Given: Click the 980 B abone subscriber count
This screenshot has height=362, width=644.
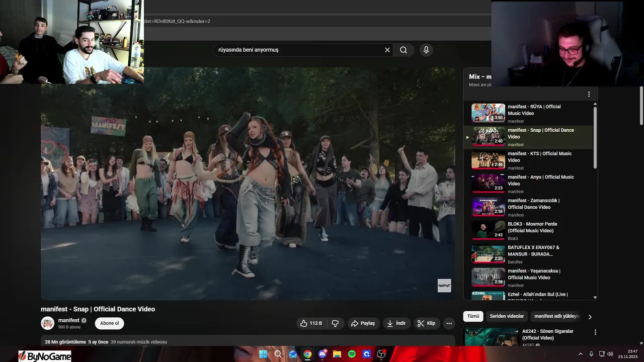Looking at the screenshot, I should (69, 327).
